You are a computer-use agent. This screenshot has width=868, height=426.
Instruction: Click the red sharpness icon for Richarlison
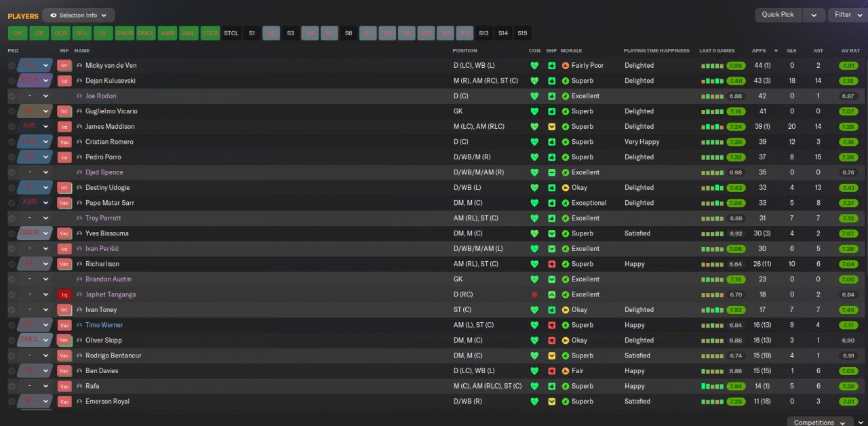pos(552,264)
